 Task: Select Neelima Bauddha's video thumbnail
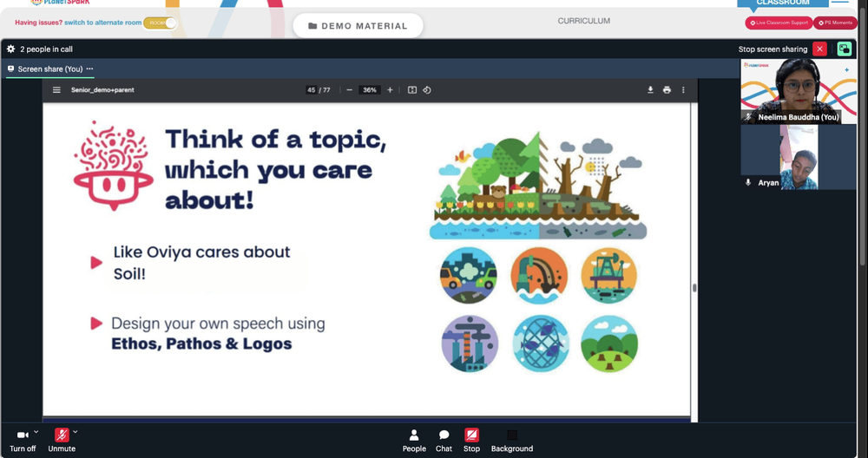coord(799,91)
